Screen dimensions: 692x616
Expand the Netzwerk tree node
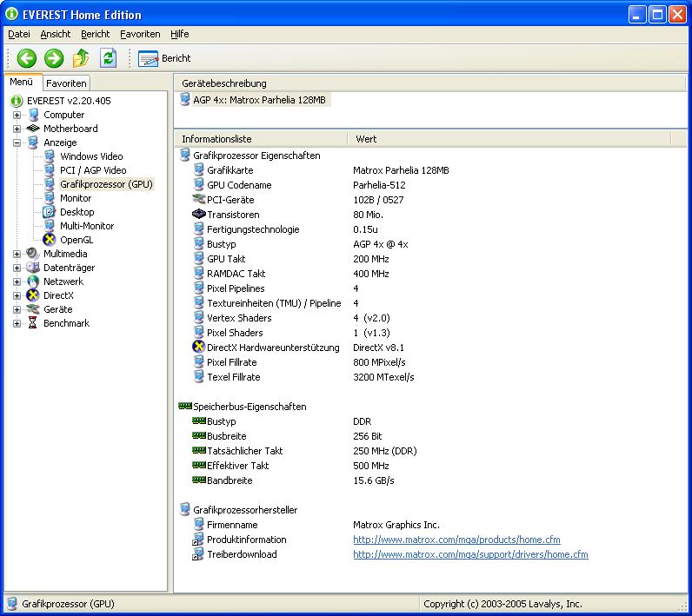tap(17, 282)
